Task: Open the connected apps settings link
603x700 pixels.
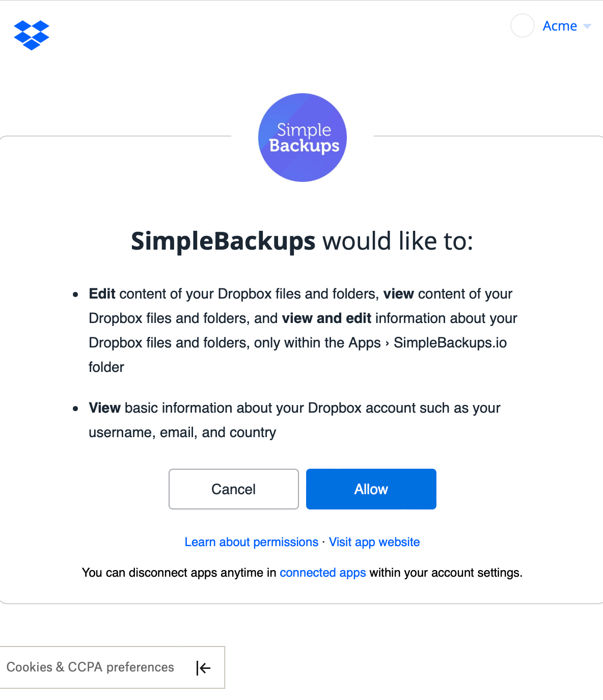Action: 323,573
